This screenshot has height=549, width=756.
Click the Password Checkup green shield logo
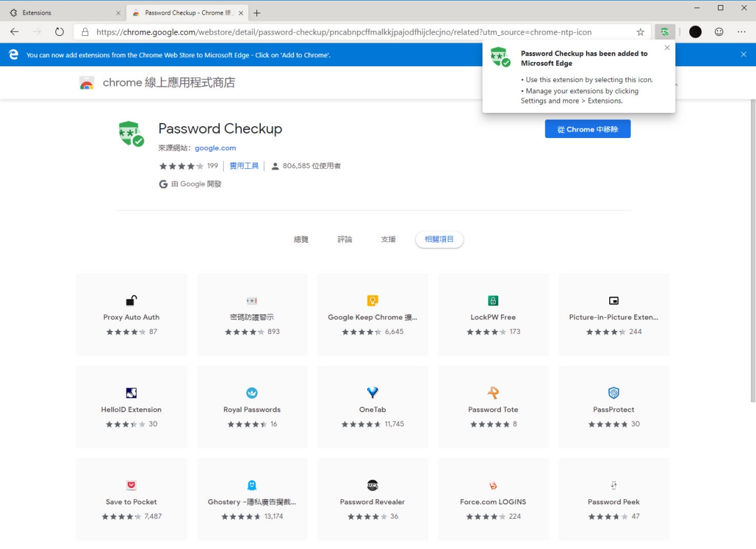[x=131, y=134]
